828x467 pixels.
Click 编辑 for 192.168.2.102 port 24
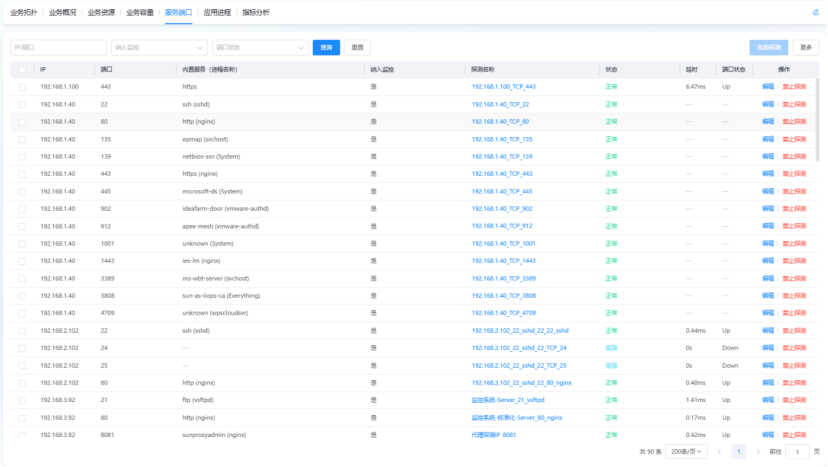point(768,348)
